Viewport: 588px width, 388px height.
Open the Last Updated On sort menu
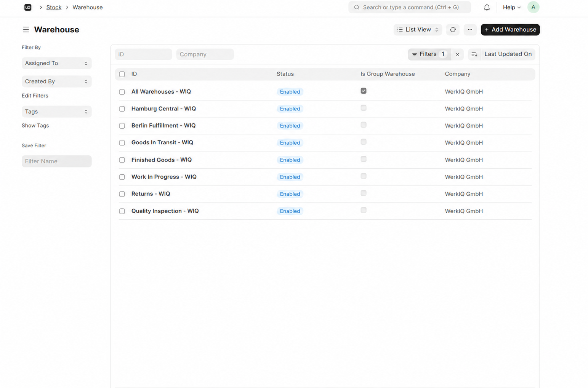click(x=508, y=54)
